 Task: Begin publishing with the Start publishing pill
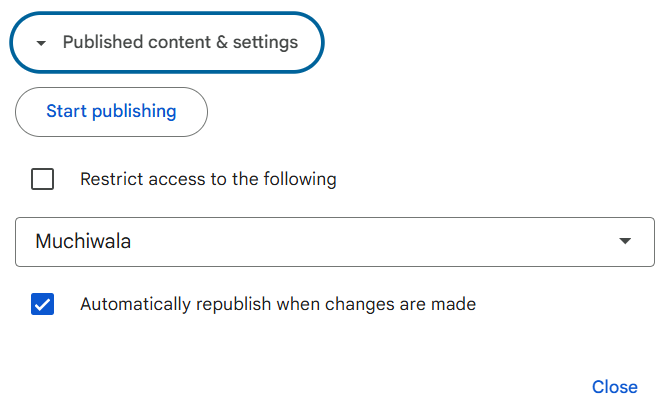(x=111, y=112)
